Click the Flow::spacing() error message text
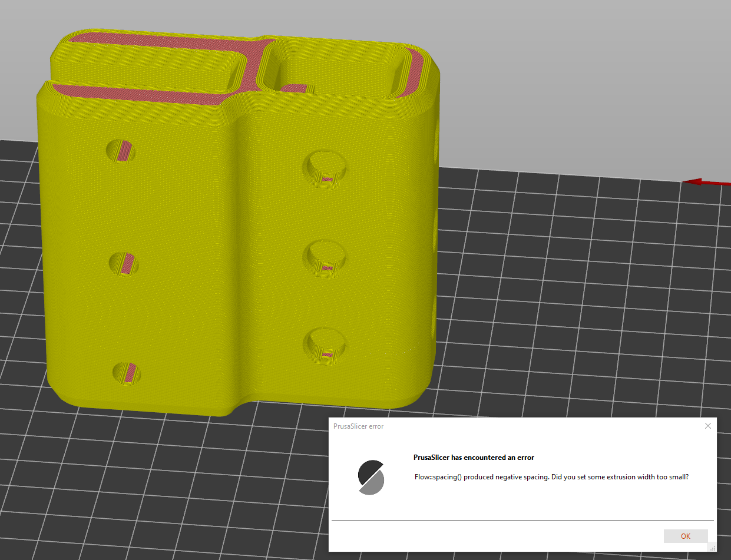 point(552,477)
